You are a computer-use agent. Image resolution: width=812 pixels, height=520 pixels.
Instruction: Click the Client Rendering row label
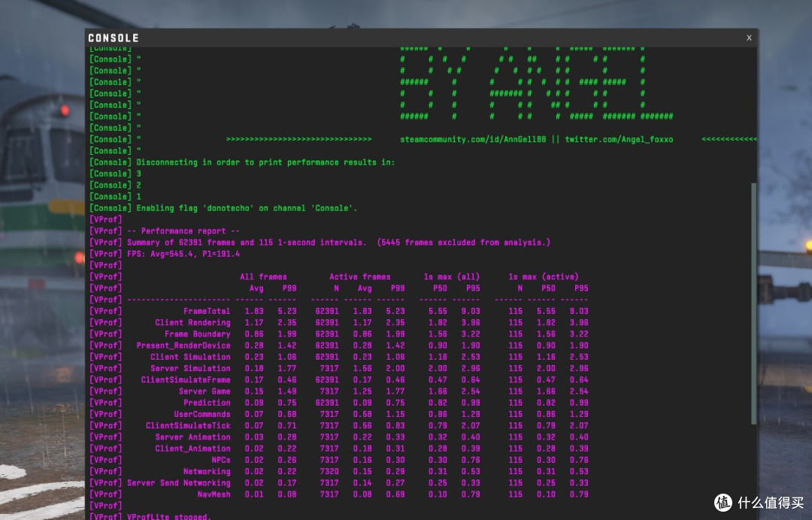192,323
